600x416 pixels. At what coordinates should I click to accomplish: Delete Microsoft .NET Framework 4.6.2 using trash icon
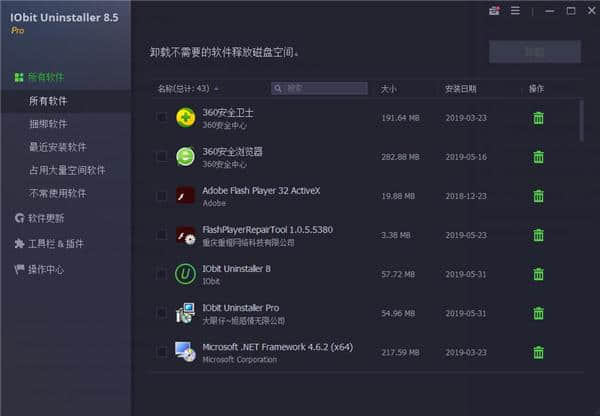[x=538, y=352]
